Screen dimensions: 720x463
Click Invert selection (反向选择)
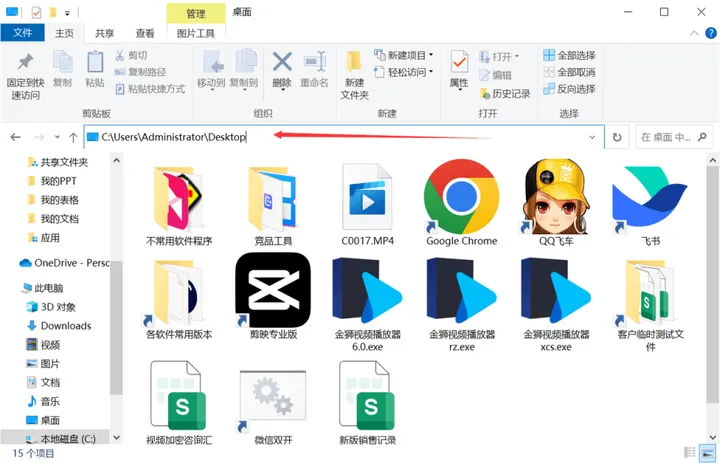[x=569, y=89]
